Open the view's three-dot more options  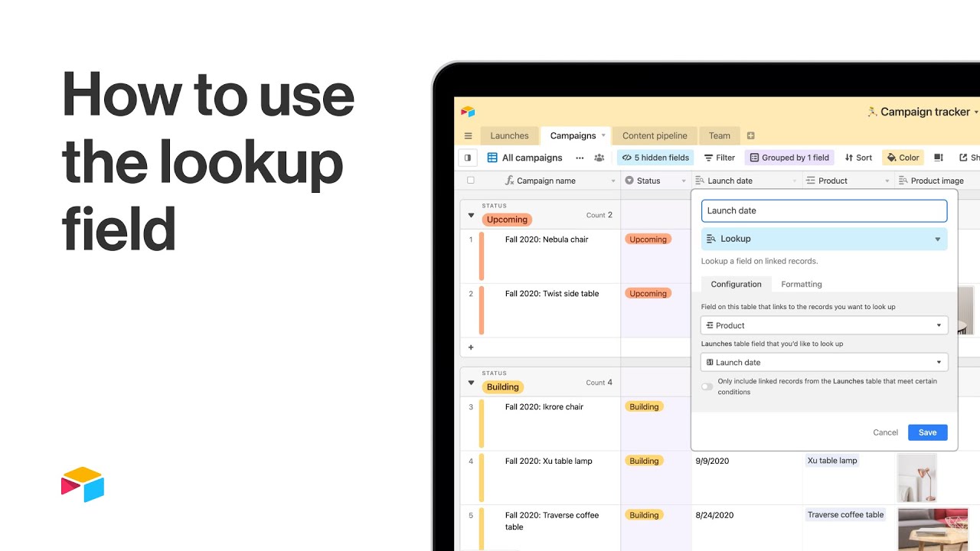pos(580,158)
